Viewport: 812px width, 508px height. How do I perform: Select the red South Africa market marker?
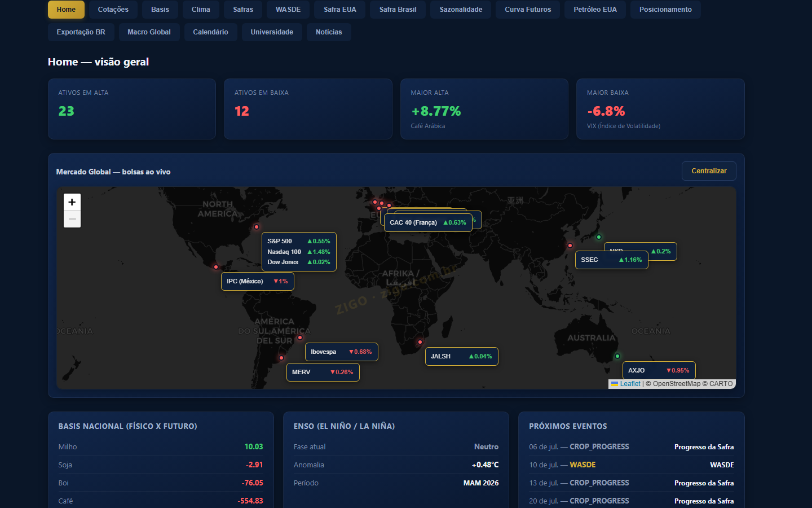[x=420, y=342]
